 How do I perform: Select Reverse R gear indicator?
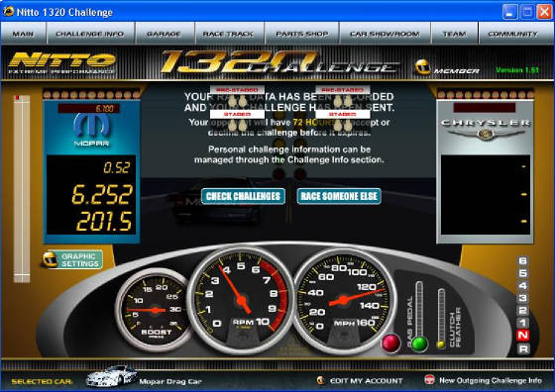point(523,348)
